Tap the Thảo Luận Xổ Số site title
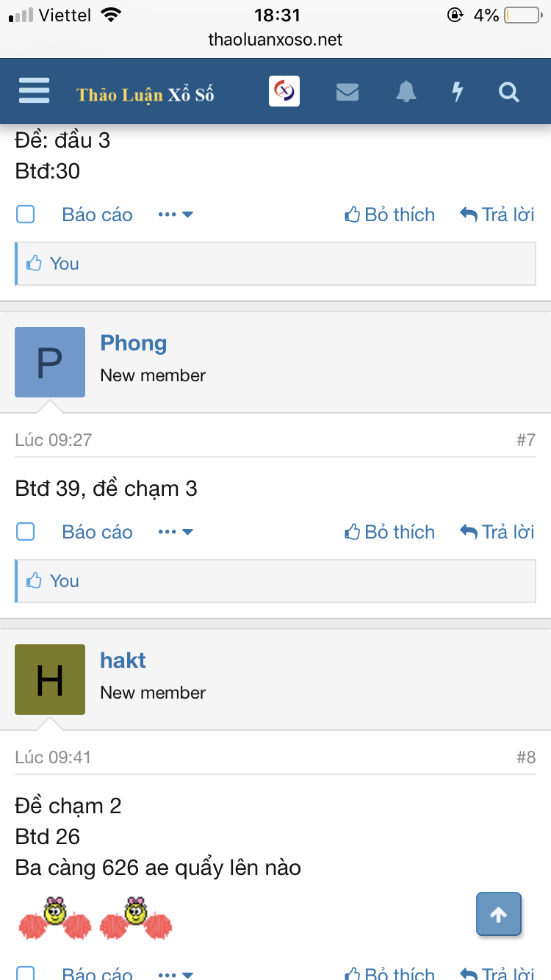This screenshot has height=980, width=551. pos(145,94)
